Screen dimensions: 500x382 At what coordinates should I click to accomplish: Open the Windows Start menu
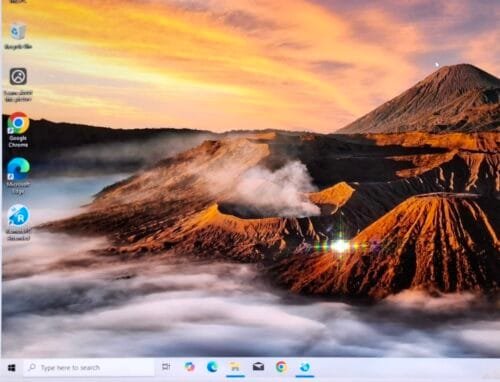point(12,368)
